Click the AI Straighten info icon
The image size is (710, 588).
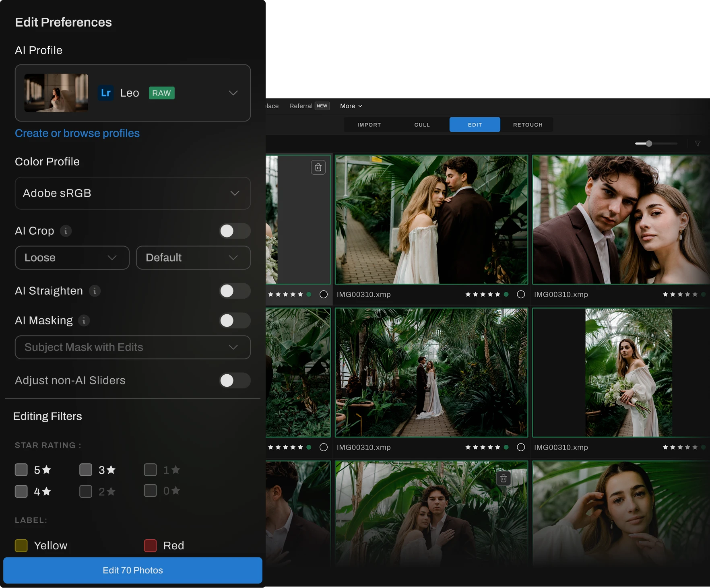95,291
